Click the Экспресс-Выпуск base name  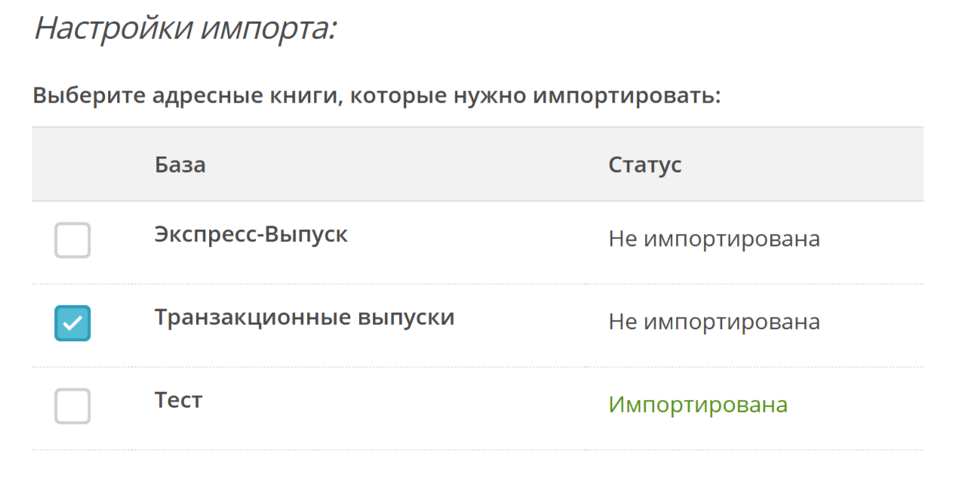click(251, 235)
